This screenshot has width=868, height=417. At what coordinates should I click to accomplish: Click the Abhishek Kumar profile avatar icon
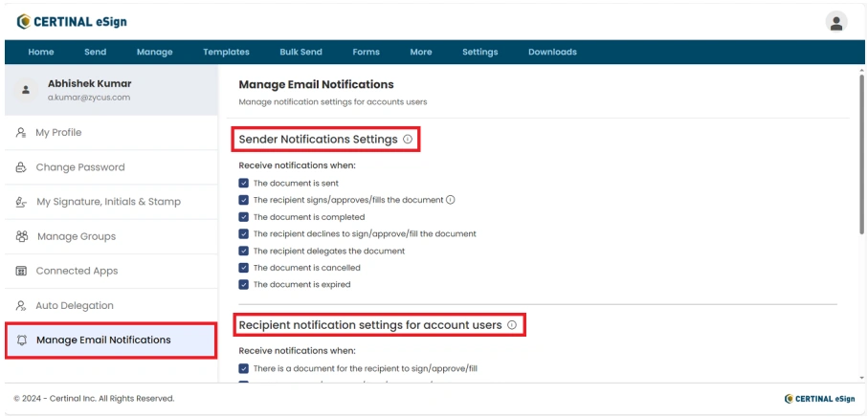click(26, 90)
